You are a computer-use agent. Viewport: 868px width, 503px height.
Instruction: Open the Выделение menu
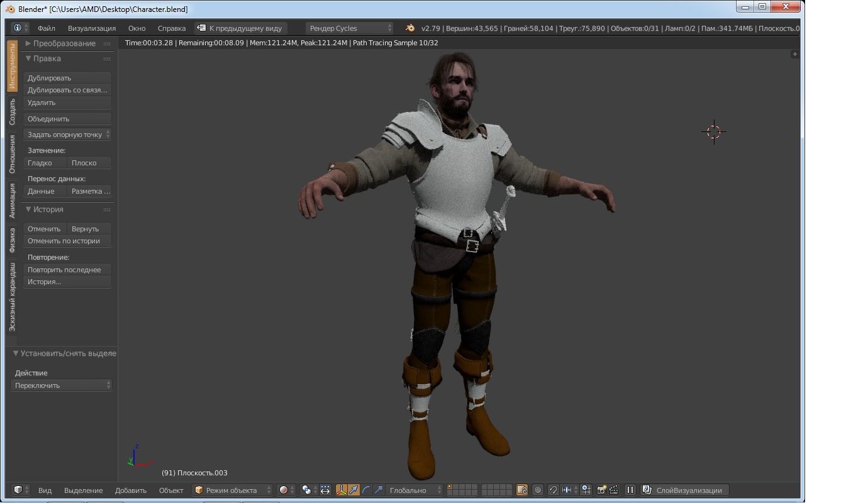(83, 490)
